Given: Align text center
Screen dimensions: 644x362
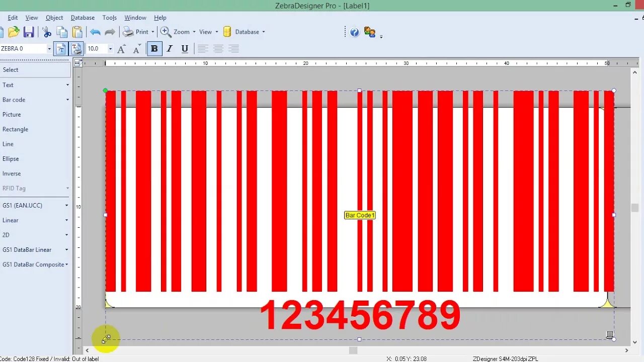Looking at the screenshot, I should 218,49.
